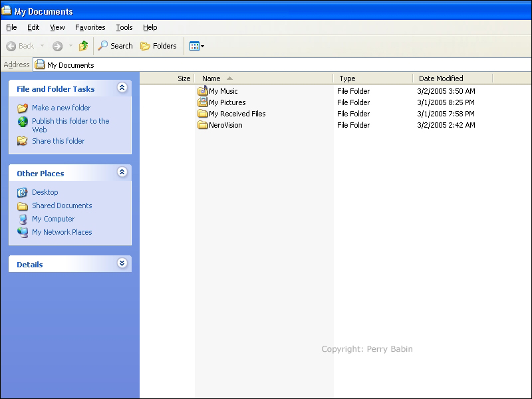Click the title bar My Documents icon

[6, 11]
